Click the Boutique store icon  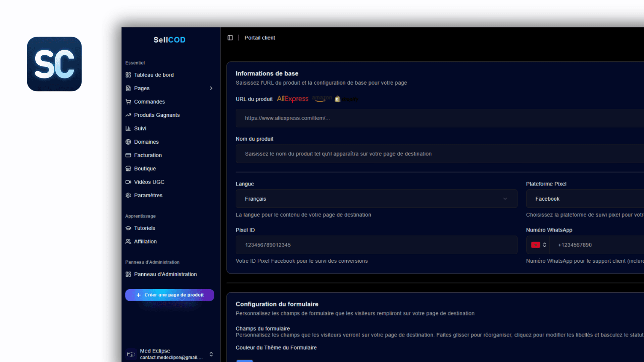[128, 169]
